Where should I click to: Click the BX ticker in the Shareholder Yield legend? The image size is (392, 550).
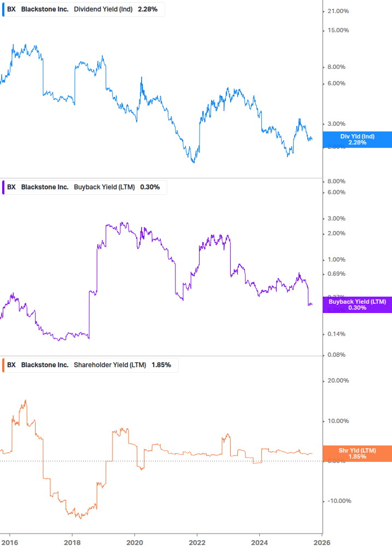pyautogui.click(x=11, y=365)
